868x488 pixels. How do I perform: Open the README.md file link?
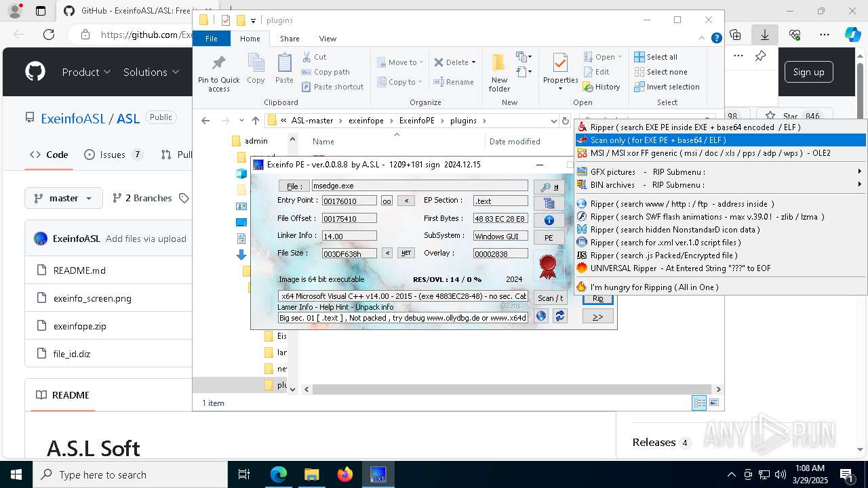pos(79,270)
